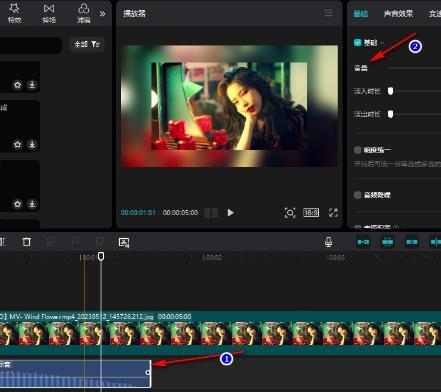441x392 pixels.
Task: Click the preview video image in player
Action: pos(229,106)
